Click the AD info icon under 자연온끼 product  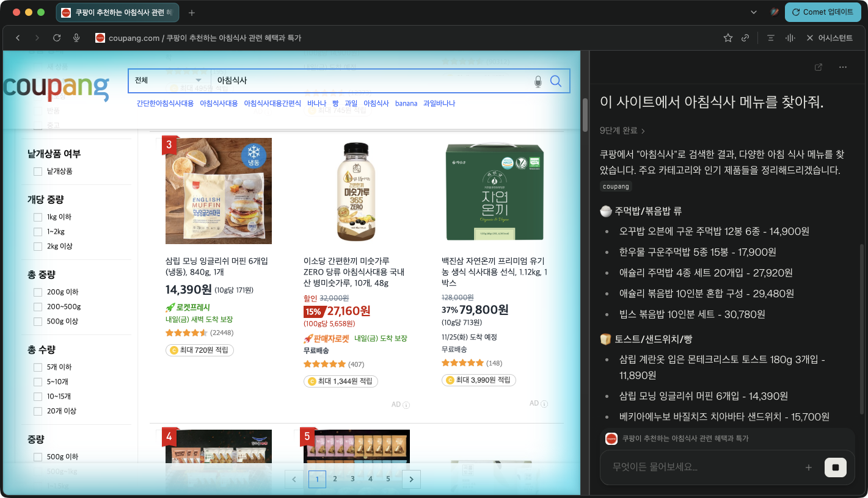point(544,404)
